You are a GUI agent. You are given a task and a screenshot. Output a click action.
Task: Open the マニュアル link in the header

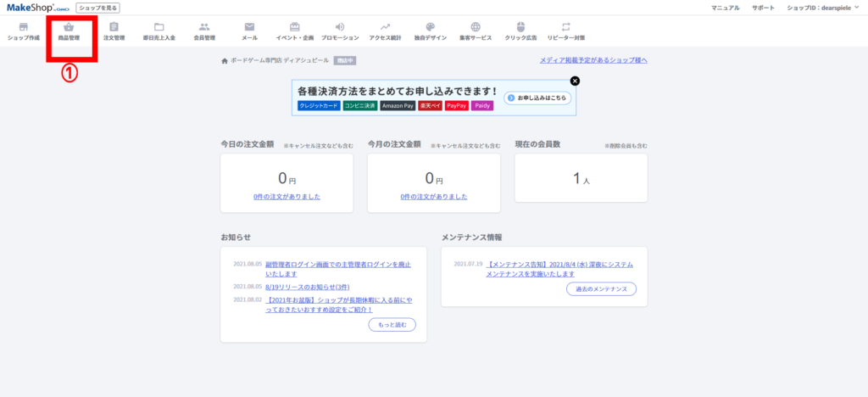point(726,8)
